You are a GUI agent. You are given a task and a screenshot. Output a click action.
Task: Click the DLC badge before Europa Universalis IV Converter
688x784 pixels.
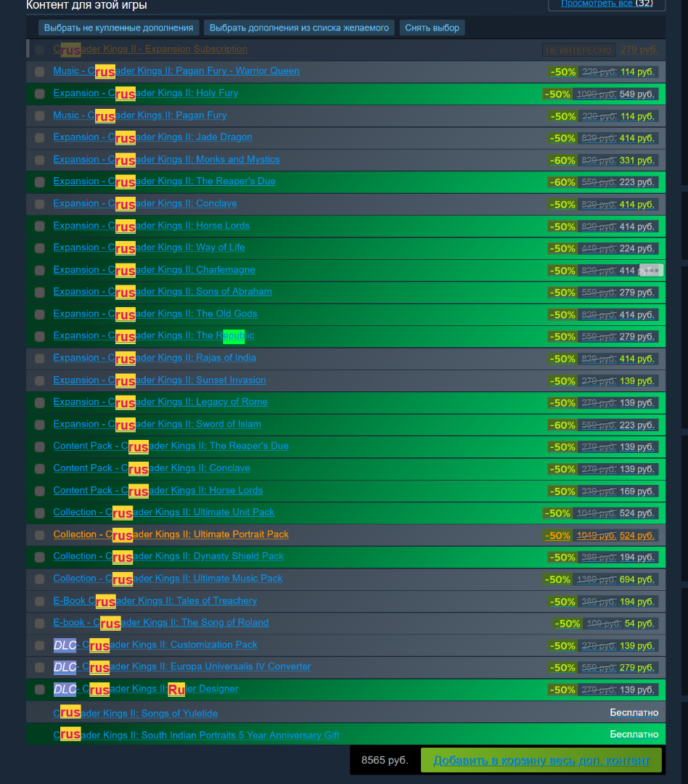pyautogui.click(x=65, y=667)
